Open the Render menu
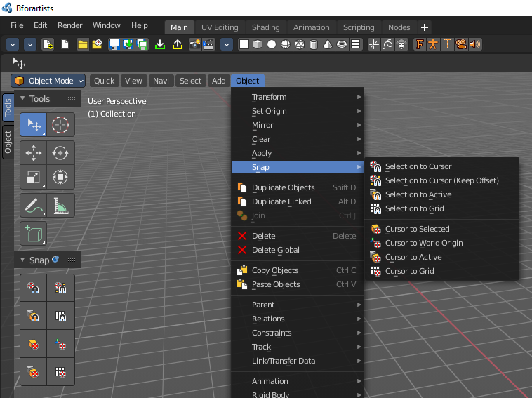Screen dimensions: 532x398 click(x=70, y=25)
